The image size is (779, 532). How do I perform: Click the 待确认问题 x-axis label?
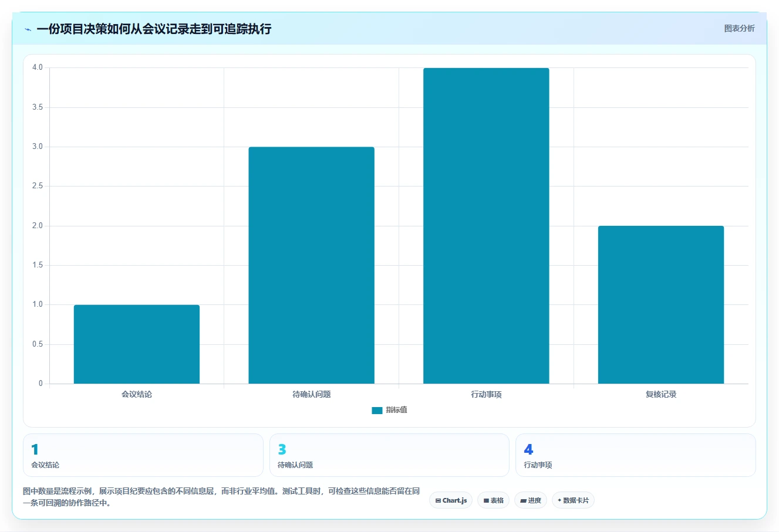pos(311,394)
